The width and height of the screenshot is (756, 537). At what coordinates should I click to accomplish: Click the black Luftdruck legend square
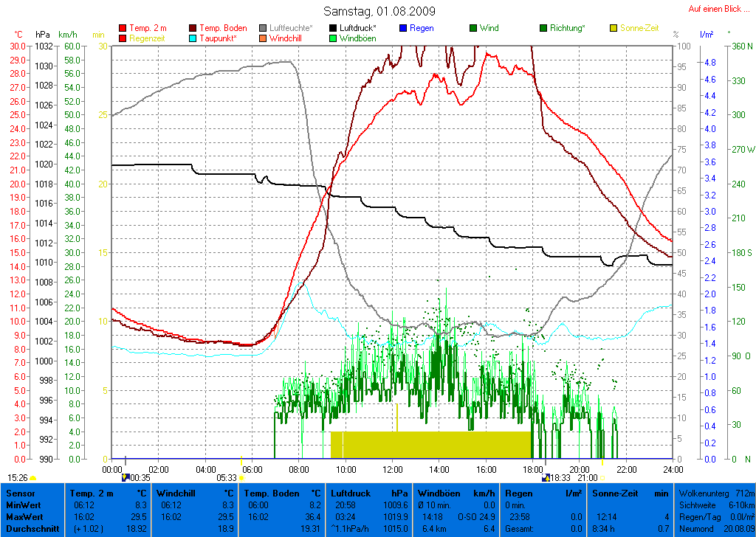(x=333, y=29)
